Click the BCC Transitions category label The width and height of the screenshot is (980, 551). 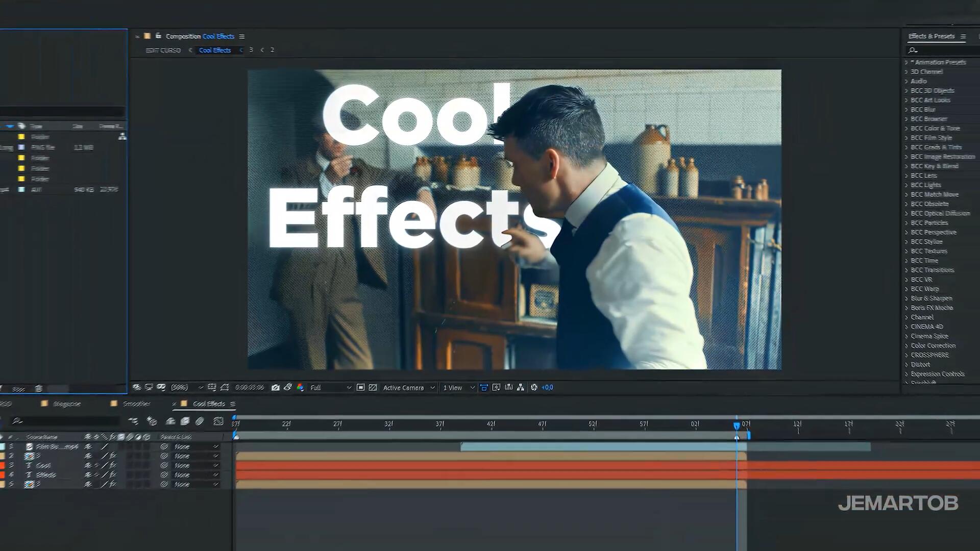[x=932, y=270]
